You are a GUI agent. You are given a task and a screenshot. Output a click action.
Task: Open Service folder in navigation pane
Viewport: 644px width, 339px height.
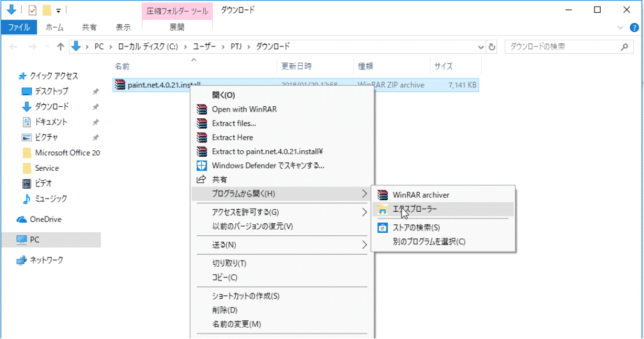coord(47,168)
